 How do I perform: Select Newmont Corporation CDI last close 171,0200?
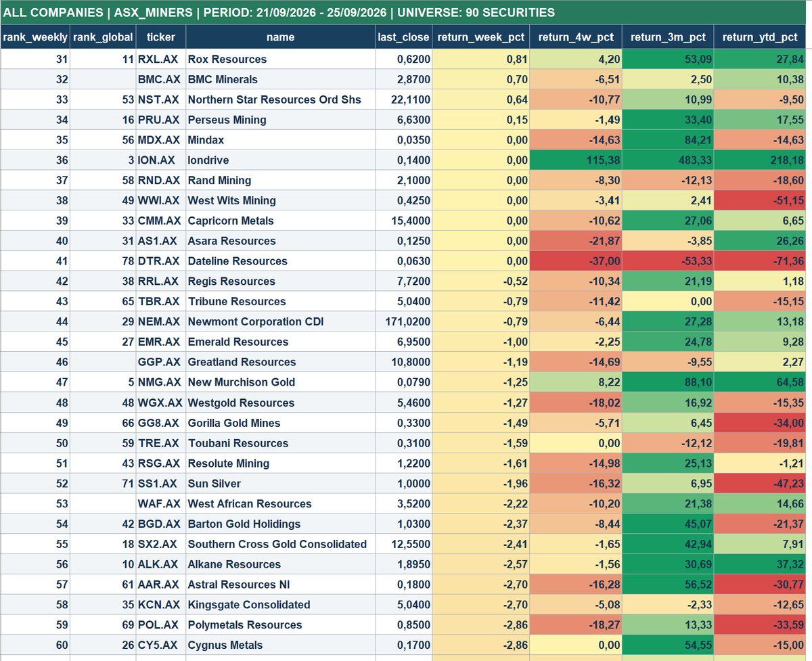[x=403, y=321]
